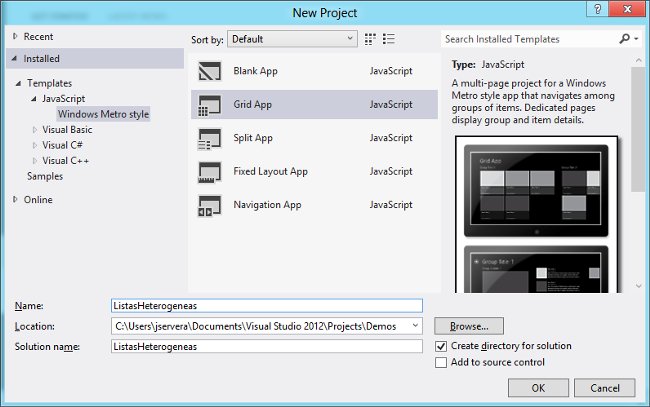Select the Visual C# tree label
This screenshot has width=650, height=407.
coord(62,145)
